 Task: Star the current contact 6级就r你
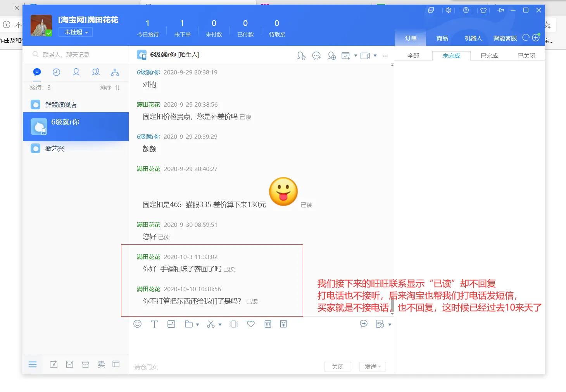302,56
